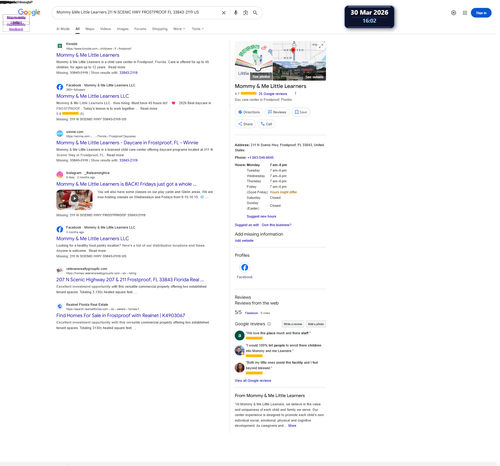Click the See outside street view thumbnail
This screenshot has width=500, height=466.
click(299, 71)
